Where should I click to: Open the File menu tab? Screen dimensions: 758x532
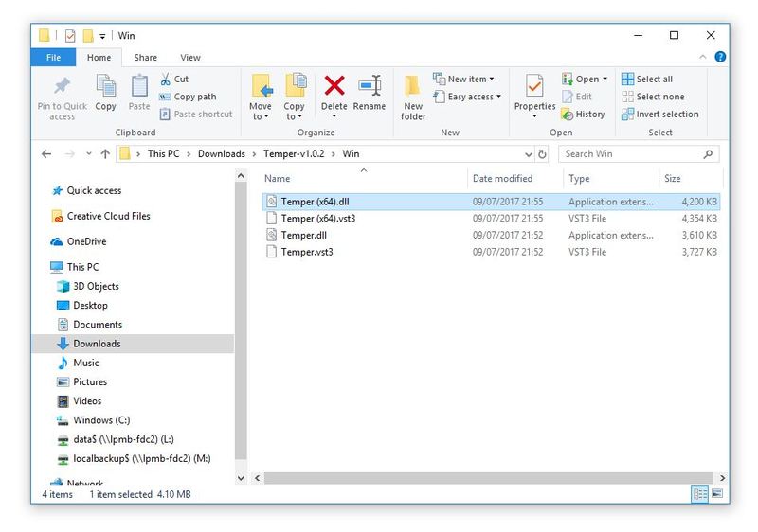pos(54,58)
